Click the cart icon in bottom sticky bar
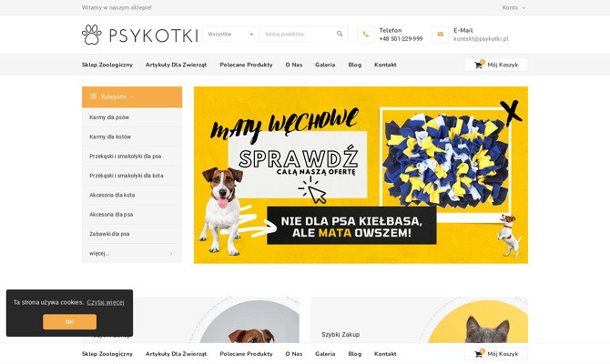Viewport: 610px width, 364px height. coord(478,354)
